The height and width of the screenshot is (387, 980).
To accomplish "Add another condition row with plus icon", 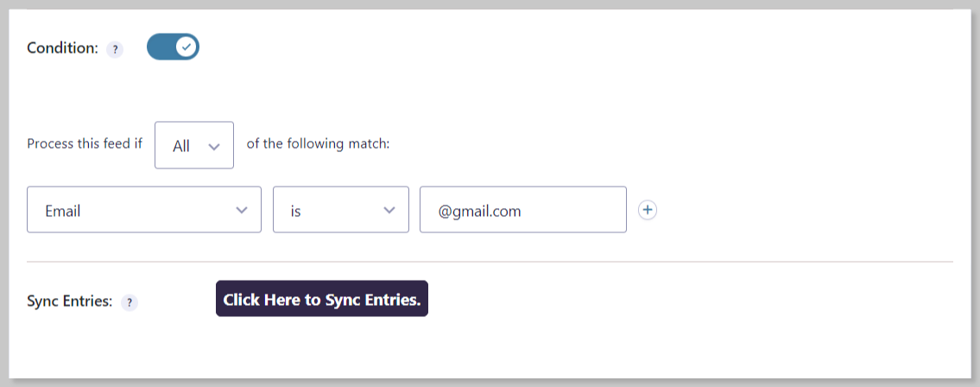I will coord(648,210).
